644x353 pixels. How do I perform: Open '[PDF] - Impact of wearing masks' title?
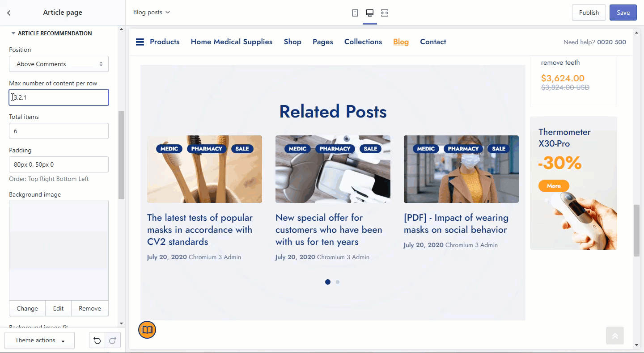pos(456,224)
